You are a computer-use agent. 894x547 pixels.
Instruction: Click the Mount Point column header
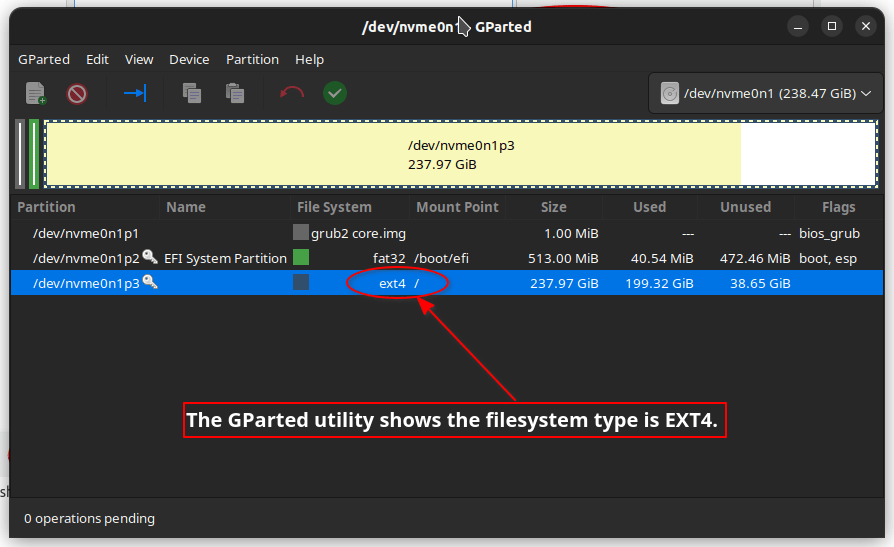[457, 207]
